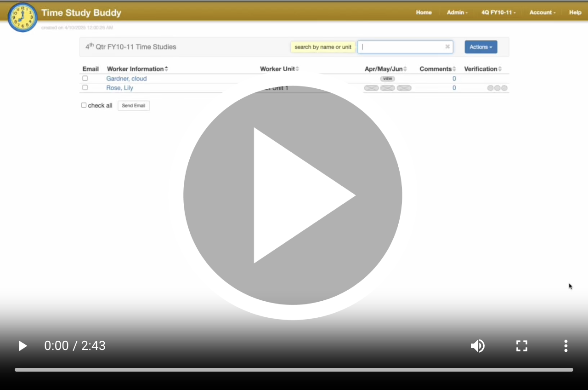588x390 pixels.
Task: Mute the video with the speaker icon
Action: point(478,346)
